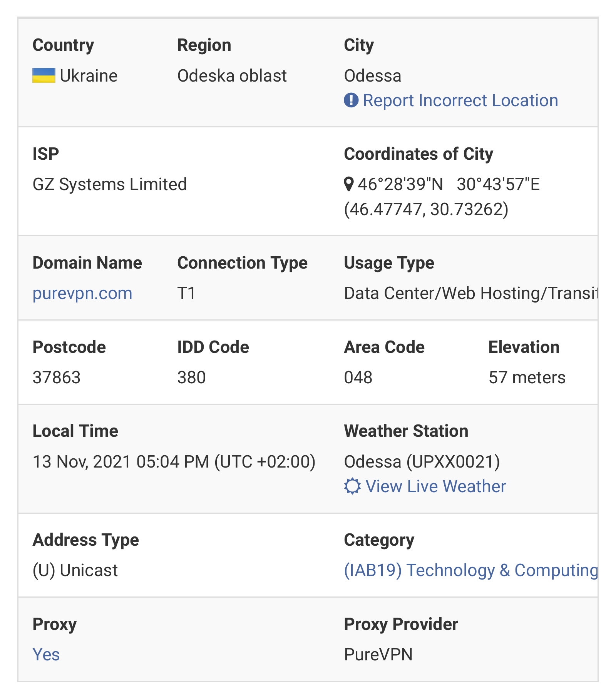616x695 pixels.
Task: Click the local time value
Action: coord(174,462)
